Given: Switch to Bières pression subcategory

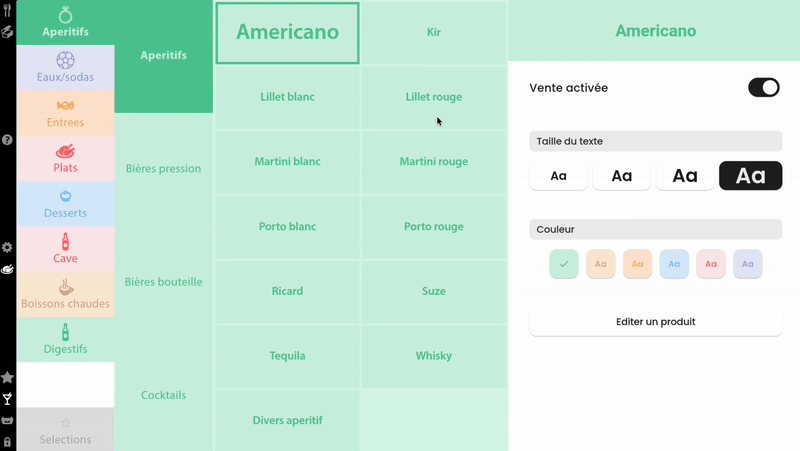Looking at the screenshot, I should 163,169.
